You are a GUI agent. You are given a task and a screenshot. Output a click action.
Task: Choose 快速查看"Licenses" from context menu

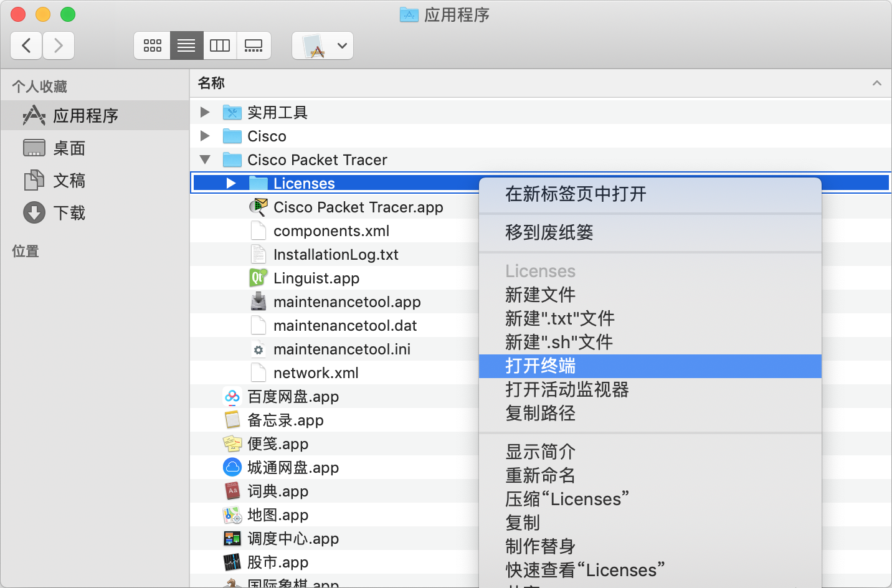click(650, 570)
